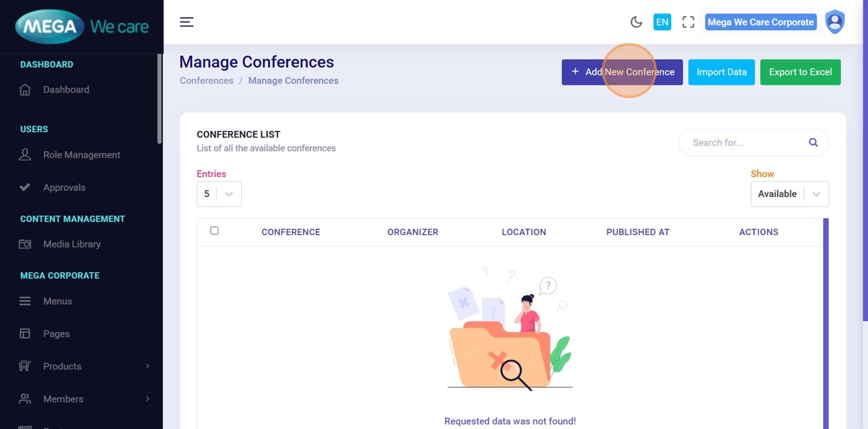The width and height of the screenshot is (868, 429).
Task: Click the hamburger menu toggle icon
Action: pyautogui.click(x=187, y=22)
